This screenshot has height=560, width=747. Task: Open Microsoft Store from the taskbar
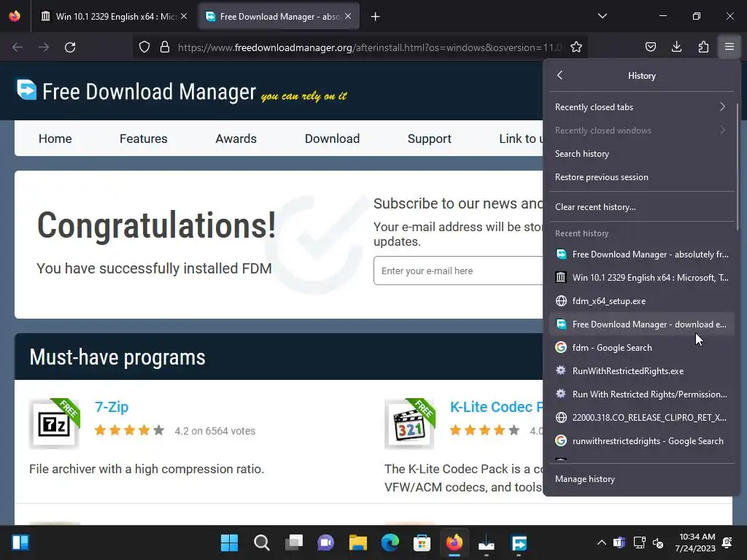pyautogui.click(x=422, y=542)
